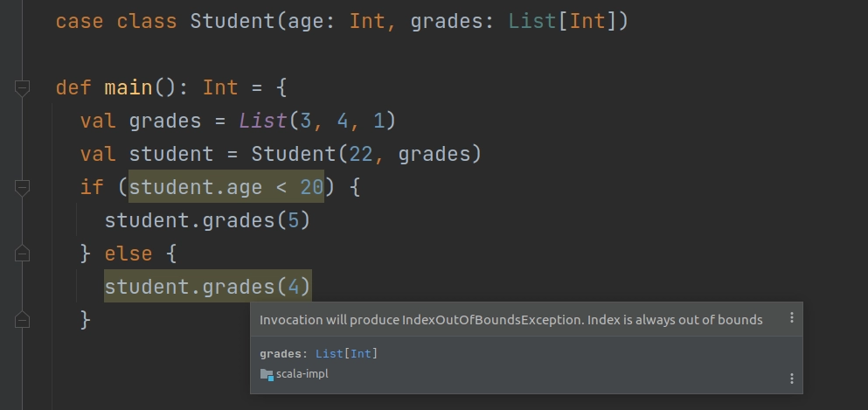The image size is (868, 410).
Task: Click the scala-impl module folder icon
Action: [267, 374]
